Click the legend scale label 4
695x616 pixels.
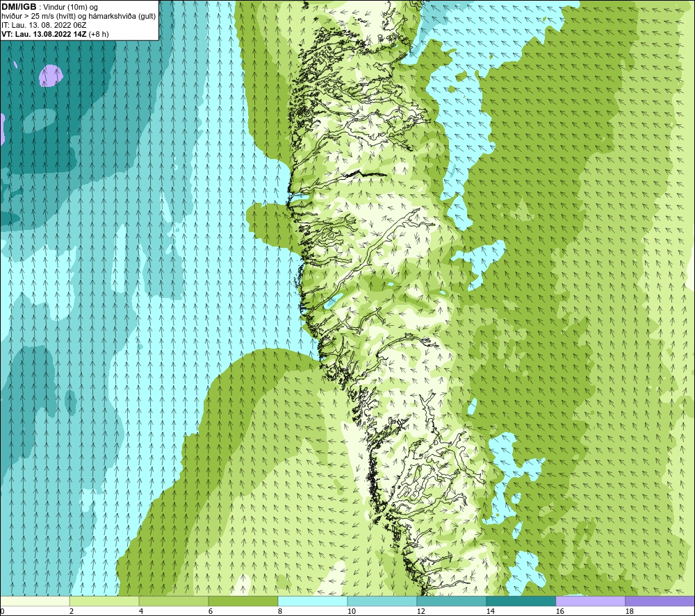(141, 612)
